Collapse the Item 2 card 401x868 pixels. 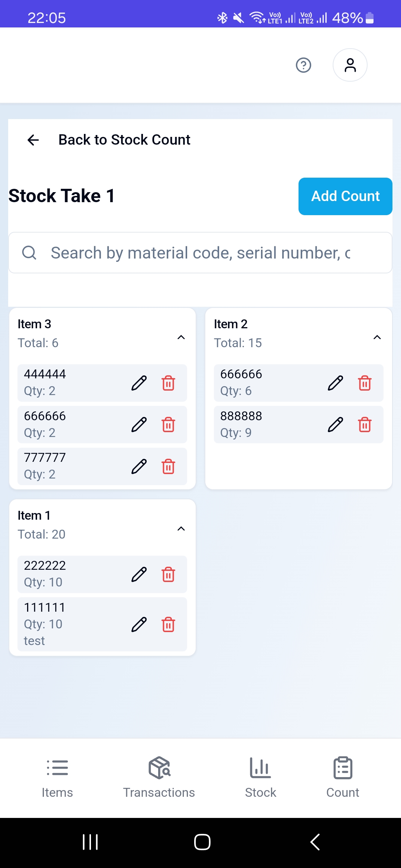click(377, 337)
